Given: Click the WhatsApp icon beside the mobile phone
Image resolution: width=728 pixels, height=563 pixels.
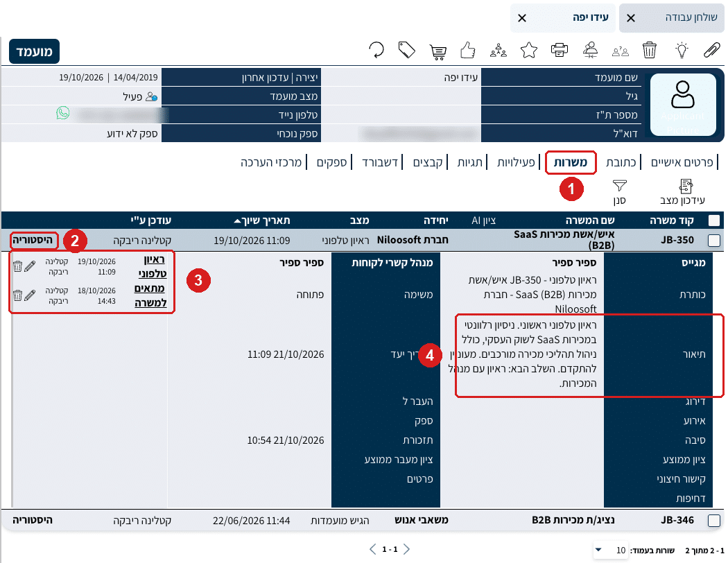Looking at the screenshot, I should pyautogui.click(x=63, y=113).
